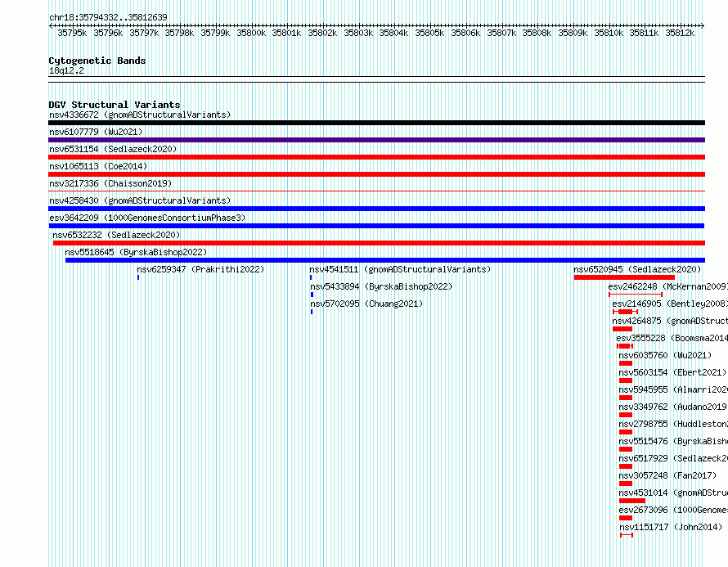Open nsv3057248 (Fan2017) label

667,475
